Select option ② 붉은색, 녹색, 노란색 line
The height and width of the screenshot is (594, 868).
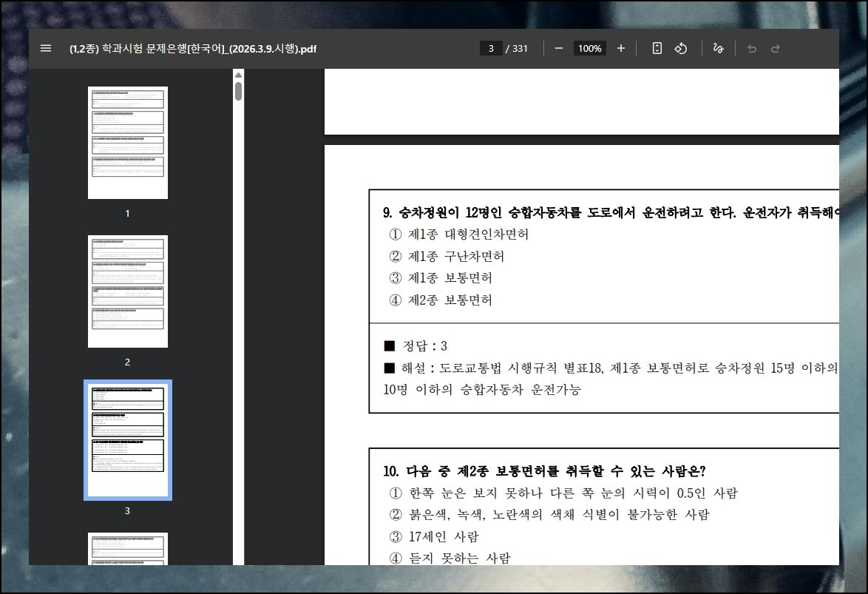tap(549, 515)
